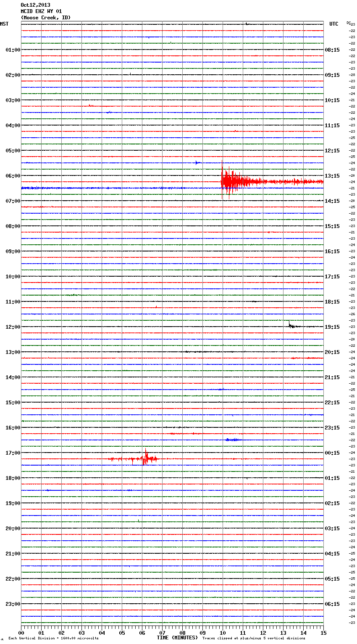The height and width of the screenshot is (644, 357).
Task: Click the 08:15 UTC time label
Action: [x=332, y=50]
